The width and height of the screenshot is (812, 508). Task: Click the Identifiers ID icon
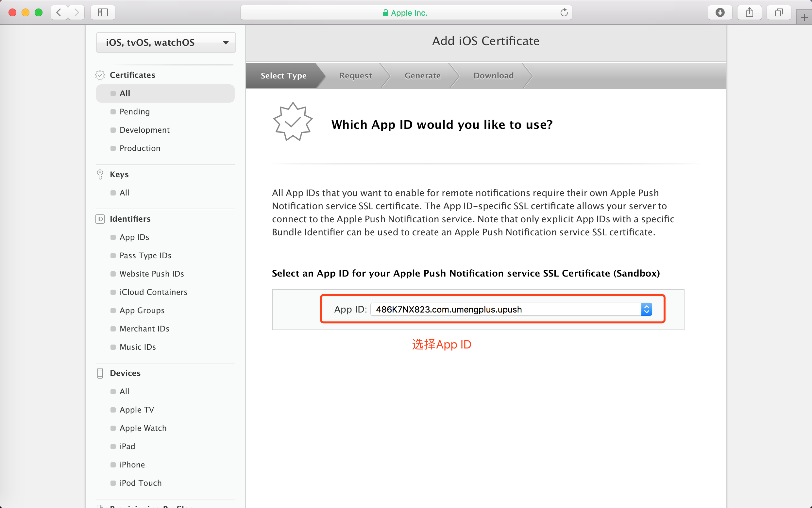(x=100, y=219)
